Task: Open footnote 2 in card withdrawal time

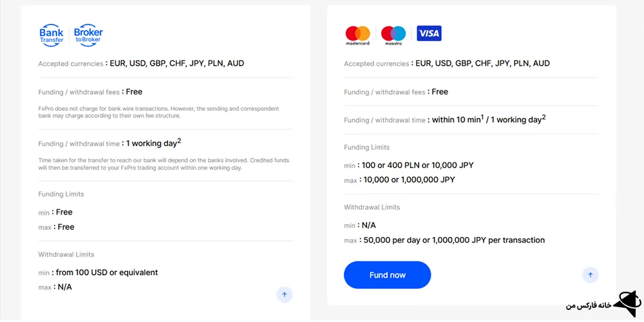Action: tap(544, 117)
